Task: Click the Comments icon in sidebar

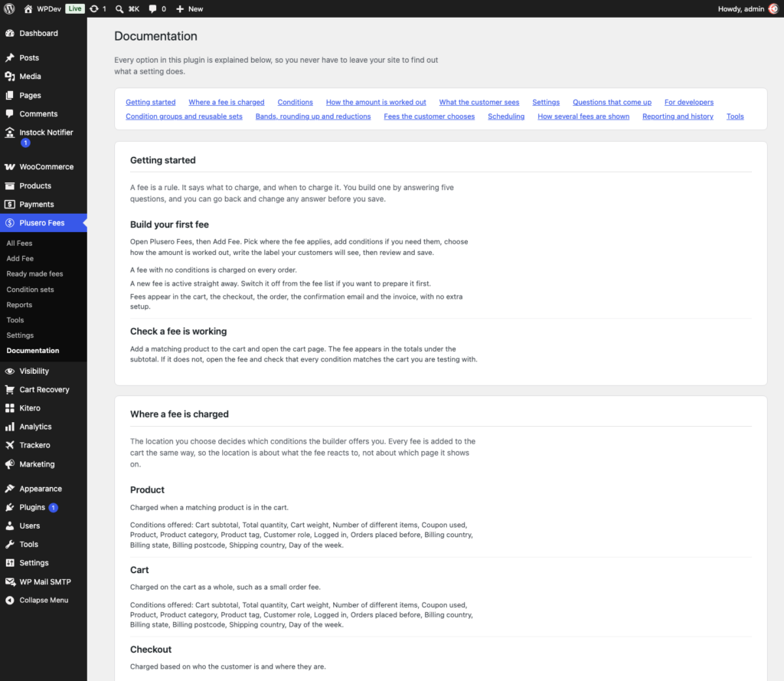Action: tap(9, 113)
